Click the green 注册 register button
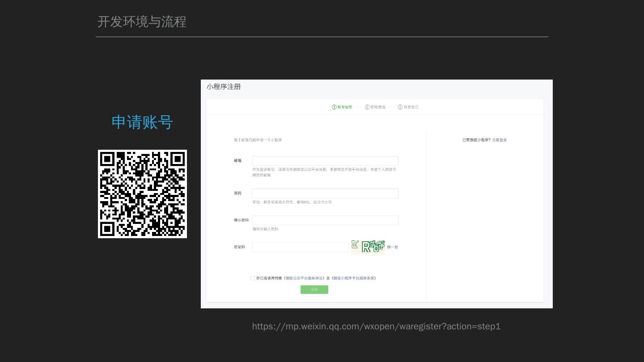The height and width of the screenshot is (362, 644). (314, 290)
